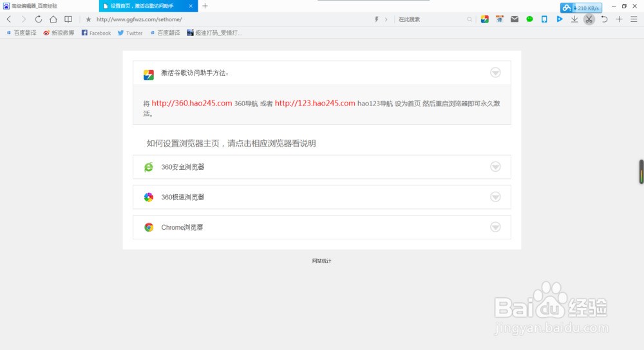Click the Chrome浏览器 label

[x=182, y=227]
